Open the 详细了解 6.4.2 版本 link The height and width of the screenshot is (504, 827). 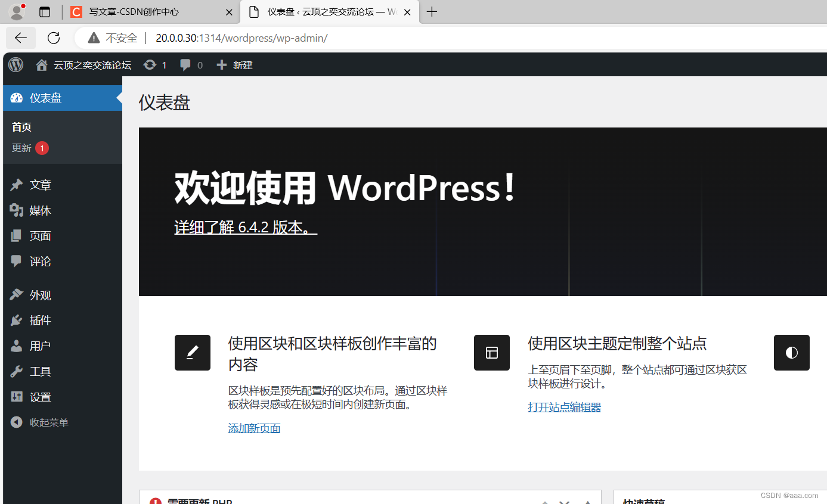click(244, 228)
